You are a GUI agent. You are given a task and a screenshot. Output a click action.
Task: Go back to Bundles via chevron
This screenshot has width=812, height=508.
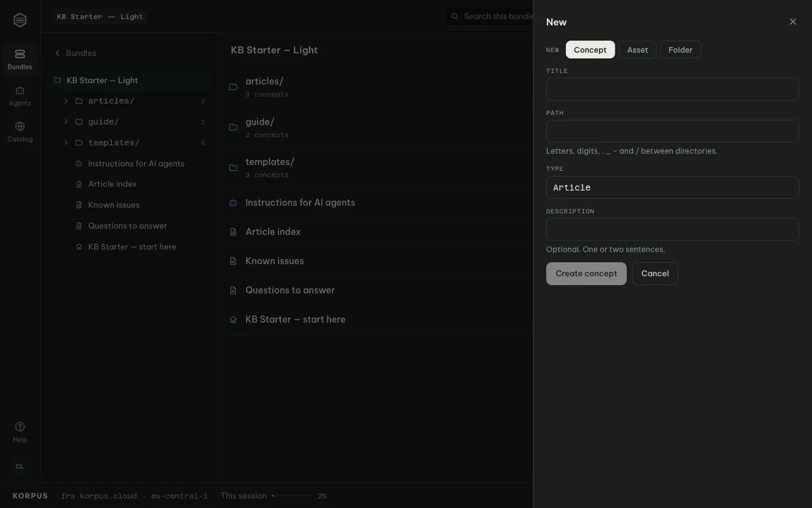pos(58,53)
